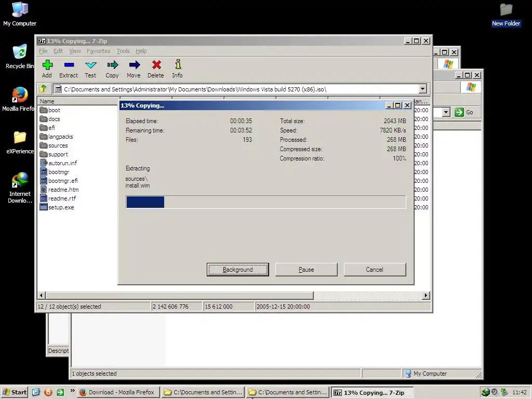
Task: Open the Start menu
Action: point(14,392)
